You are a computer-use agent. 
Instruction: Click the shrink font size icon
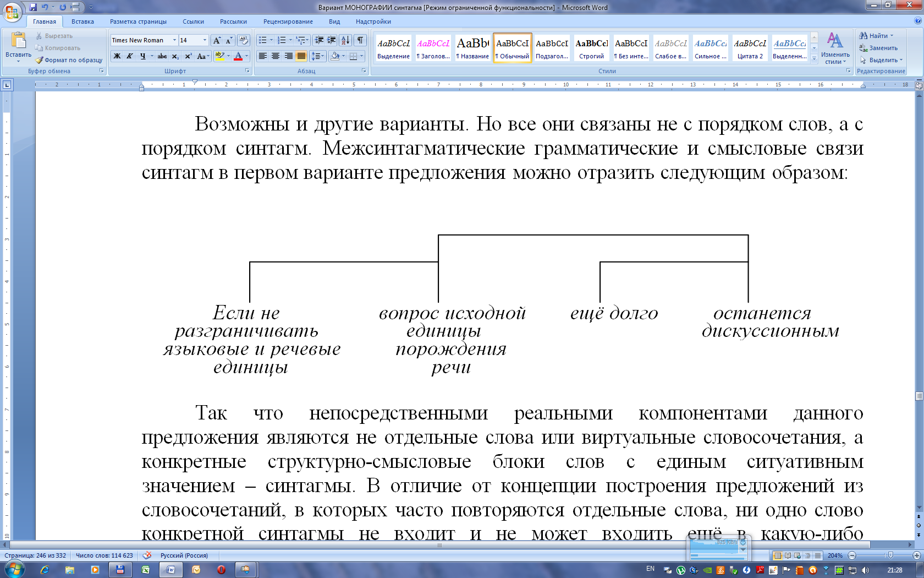228,40
